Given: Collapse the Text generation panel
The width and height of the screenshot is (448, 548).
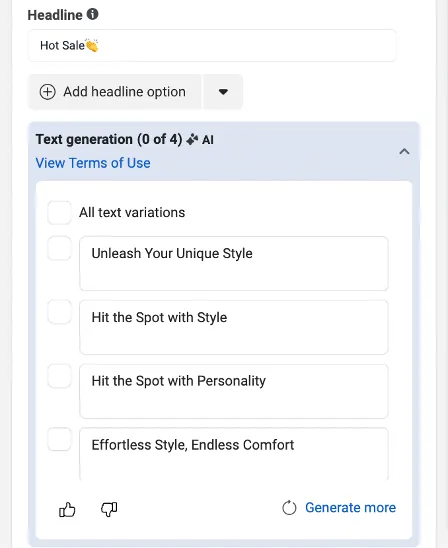Looking at the screenshot, I should tap(404, 151).
